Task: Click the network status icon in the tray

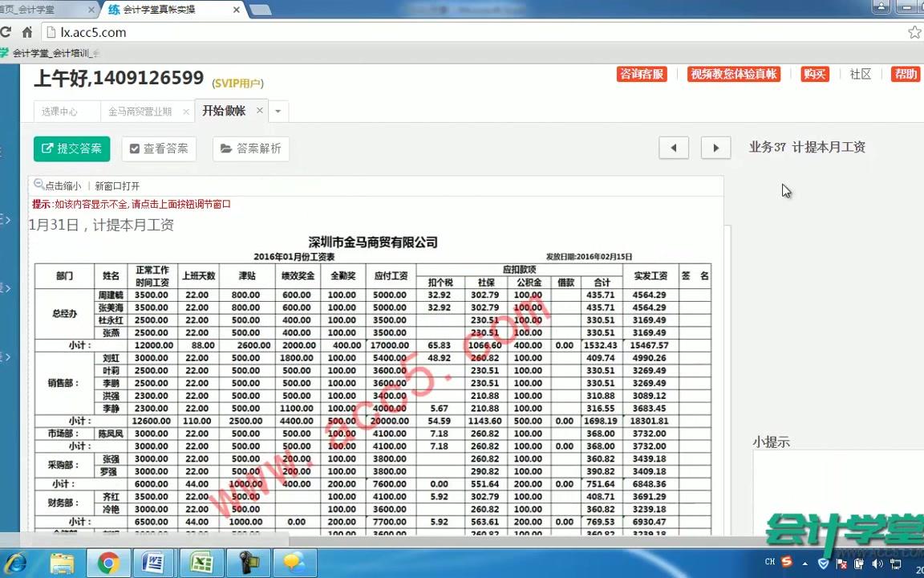Action: click(x=895, y=563)
